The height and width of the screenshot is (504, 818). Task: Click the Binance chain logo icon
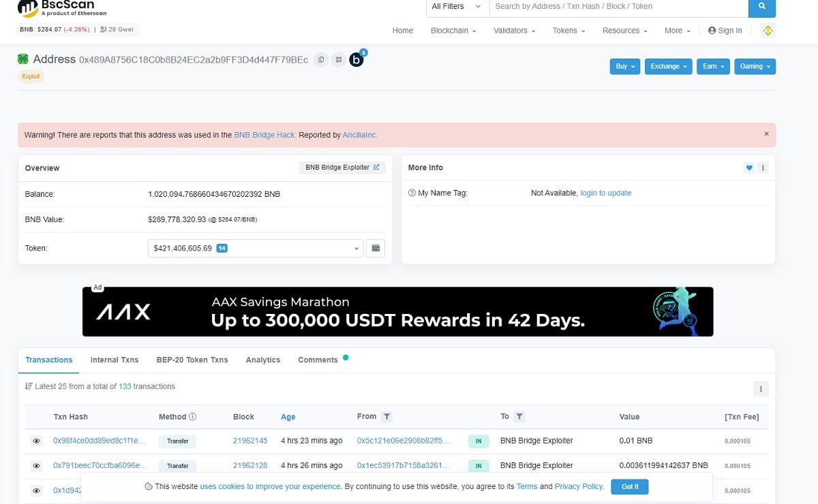pos(768,31)
